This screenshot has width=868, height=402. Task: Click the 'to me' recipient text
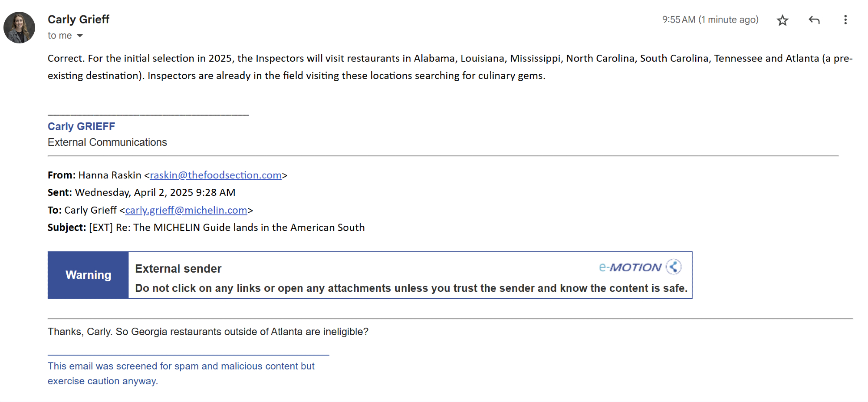59,36
